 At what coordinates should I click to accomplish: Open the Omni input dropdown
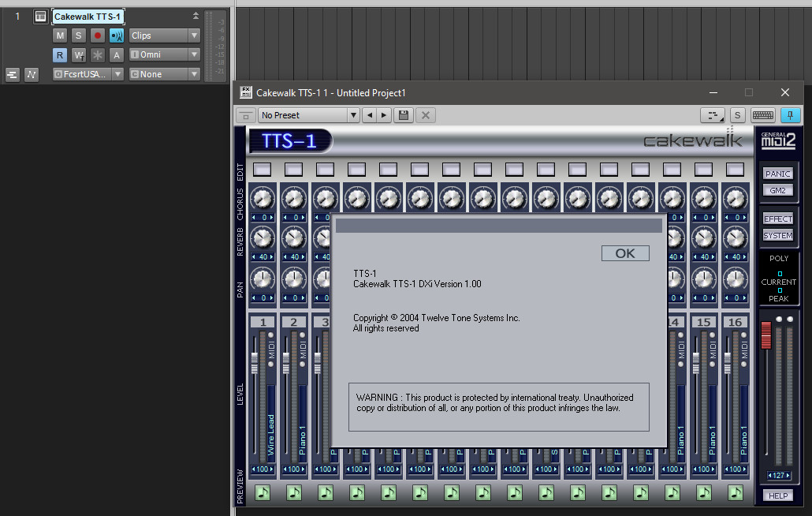click(164, 54)
